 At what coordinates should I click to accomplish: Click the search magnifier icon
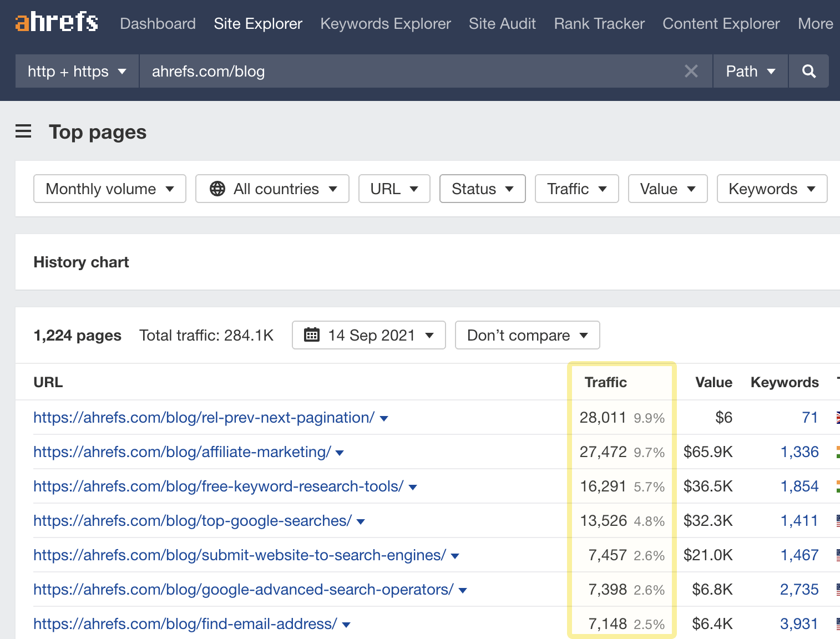coord(808,72)
